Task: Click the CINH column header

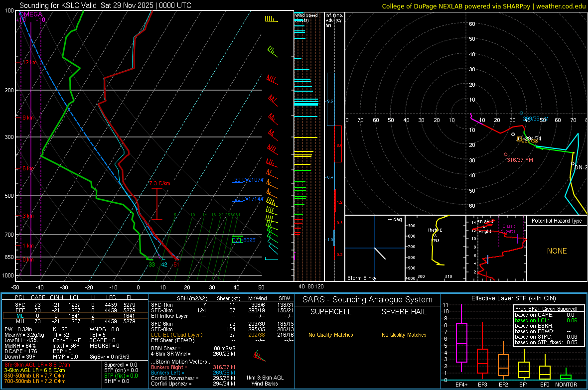Action: [57, 297]
